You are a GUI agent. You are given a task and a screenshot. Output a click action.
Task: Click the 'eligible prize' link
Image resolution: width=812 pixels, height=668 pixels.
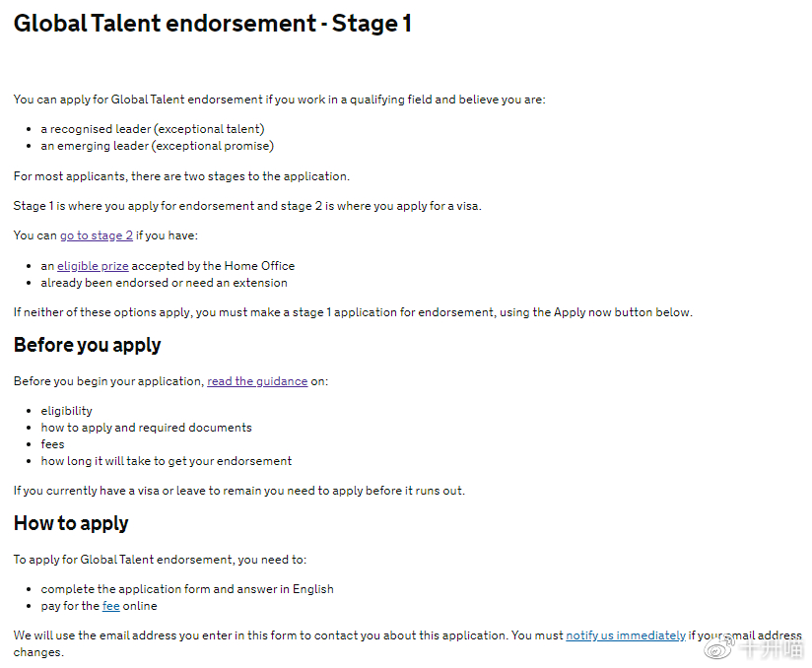pyautogui.click(x=93, y=266)
